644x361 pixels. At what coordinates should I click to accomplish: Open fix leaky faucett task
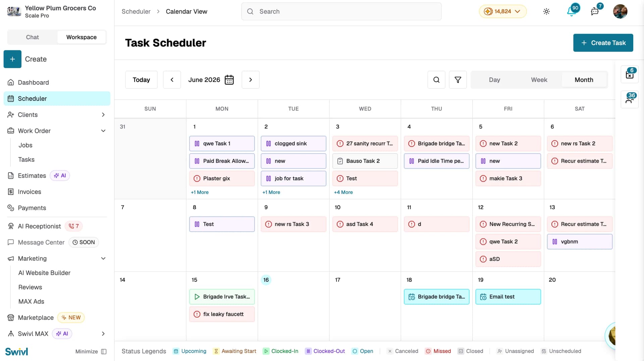(222, 314)
